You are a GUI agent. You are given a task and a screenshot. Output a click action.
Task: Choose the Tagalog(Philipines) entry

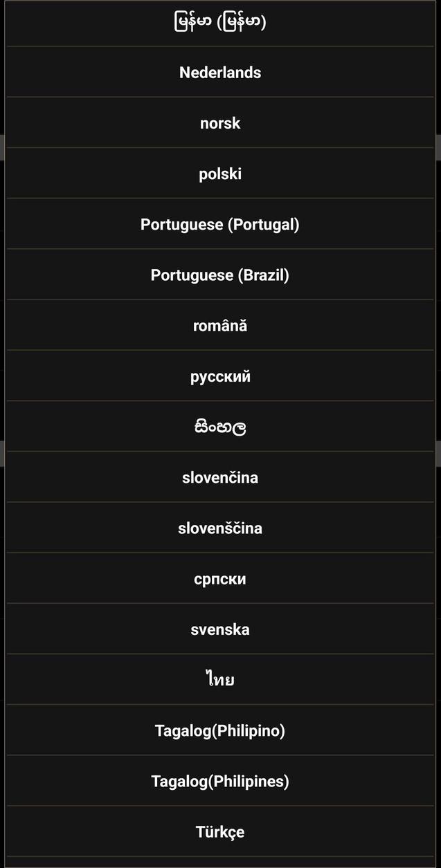pos(220,780)
